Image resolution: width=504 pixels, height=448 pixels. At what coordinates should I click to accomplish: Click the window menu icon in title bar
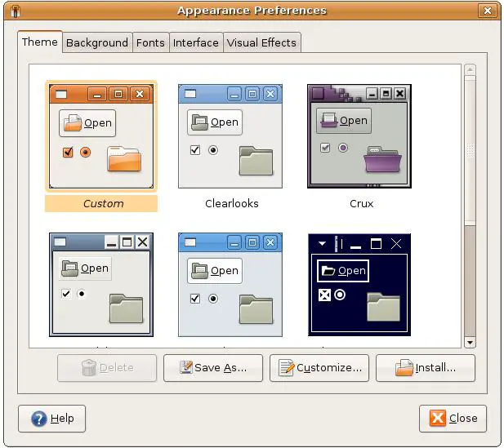15,11
